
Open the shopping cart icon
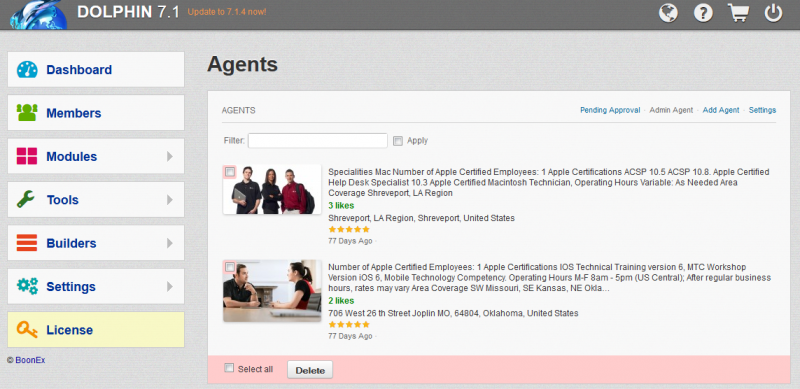(x=738, y=13)
